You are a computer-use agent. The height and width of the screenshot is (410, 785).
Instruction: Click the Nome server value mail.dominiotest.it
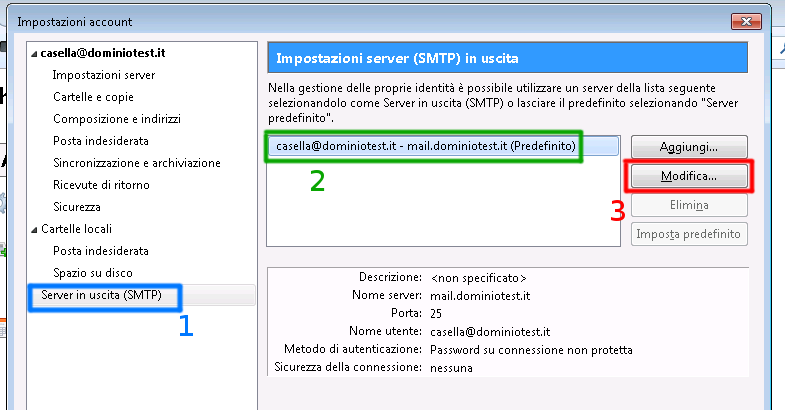(480, 296)
